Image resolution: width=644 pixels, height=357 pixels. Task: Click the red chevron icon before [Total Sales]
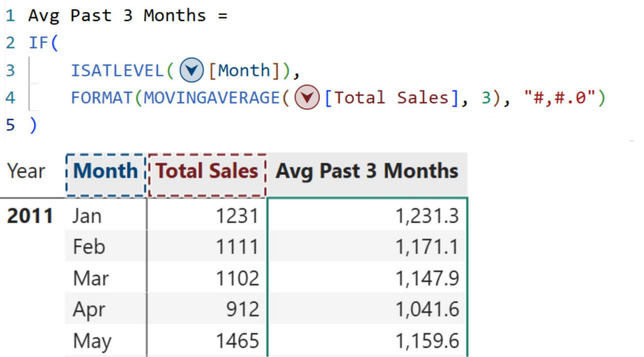[307, 98]
